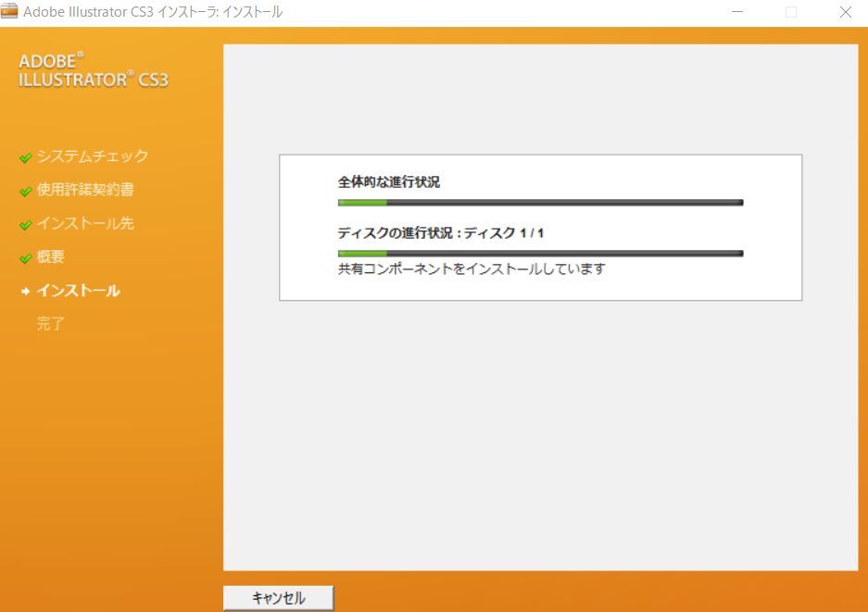Viewport: 868px width, 612px height.
Task: Select the 概要 step in the sidebar
Action: pos(50,256)
